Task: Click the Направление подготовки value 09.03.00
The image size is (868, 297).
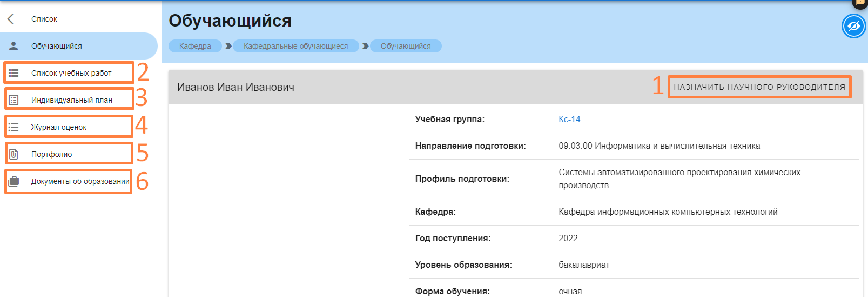Action: [x=659, y=146]
